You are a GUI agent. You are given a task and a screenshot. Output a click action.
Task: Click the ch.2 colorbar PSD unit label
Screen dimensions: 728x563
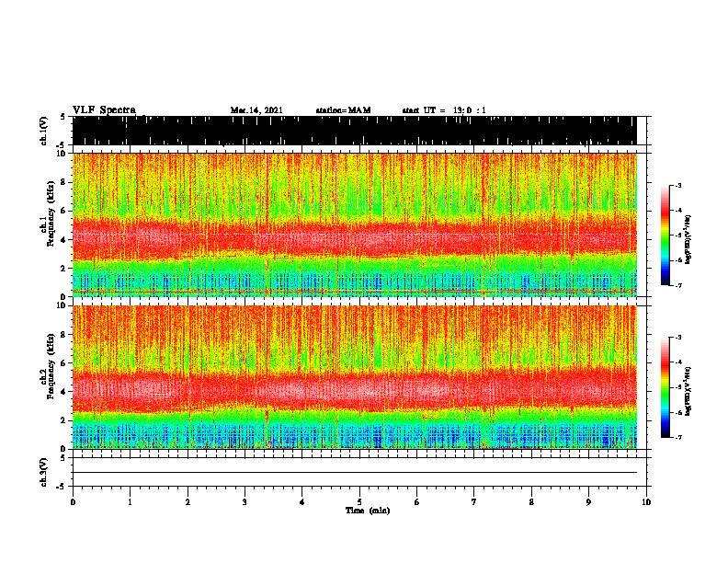point(688,392)
